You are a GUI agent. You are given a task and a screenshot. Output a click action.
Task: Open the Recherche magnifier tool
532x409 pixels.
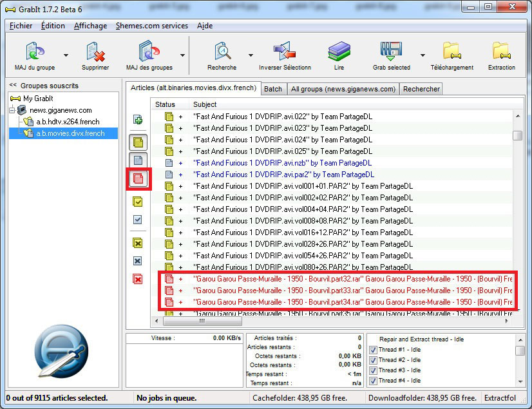coord(223,52)
